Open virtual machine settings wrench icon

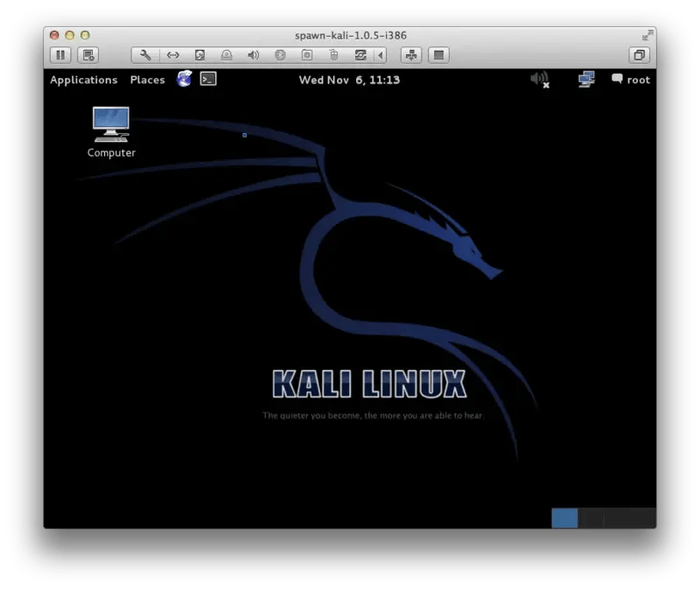coord(146,55)
